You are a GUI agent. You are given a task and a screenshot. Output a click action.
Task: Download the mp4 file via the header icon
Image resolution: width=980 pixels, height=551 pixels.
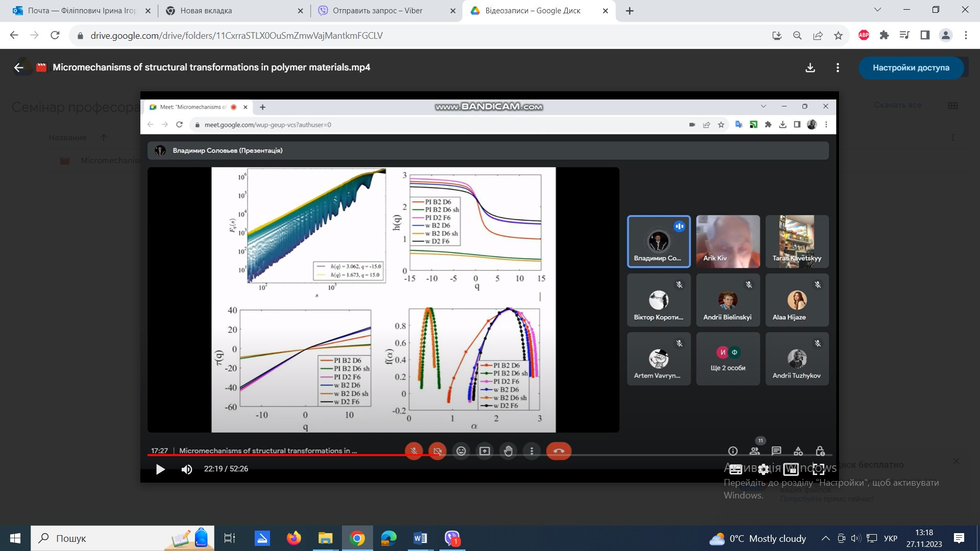810,67
